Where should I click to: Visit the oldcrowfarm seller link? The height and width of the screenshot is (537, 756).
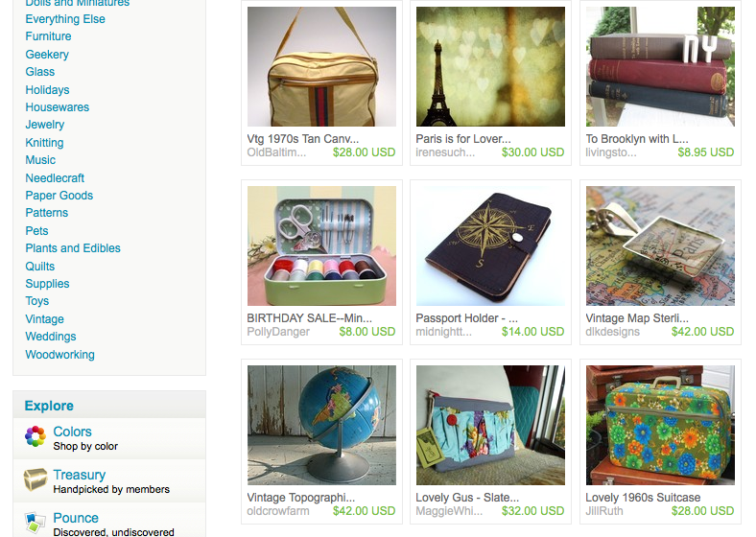[278, 511]
